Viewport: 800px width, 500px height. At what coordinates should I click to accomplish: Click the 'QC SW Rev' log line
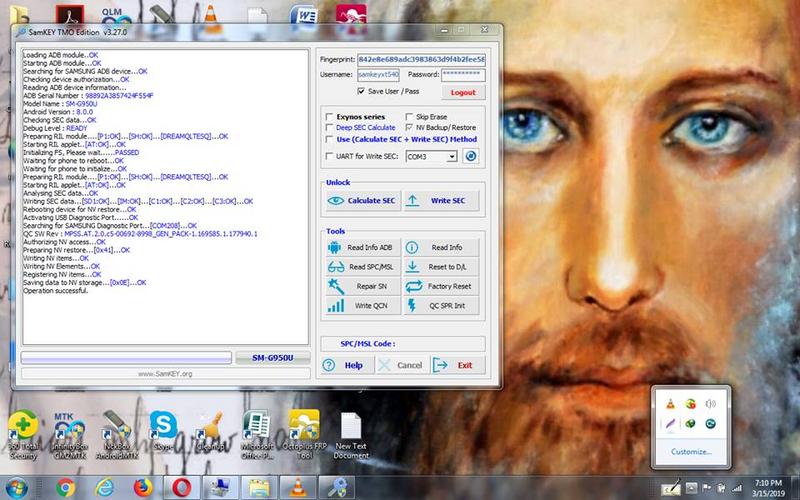(x=140, y=234)
